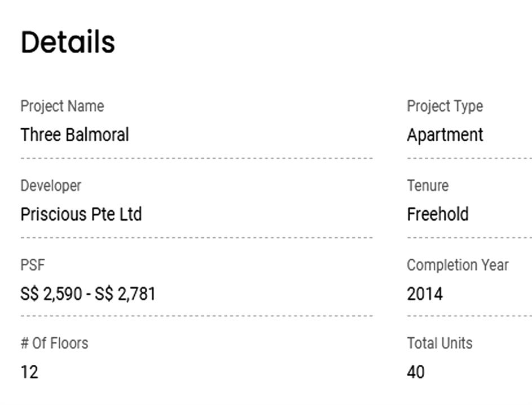Select the floor count value 12
The width and height of the screenshot is (532, 405).
[29, 372]
